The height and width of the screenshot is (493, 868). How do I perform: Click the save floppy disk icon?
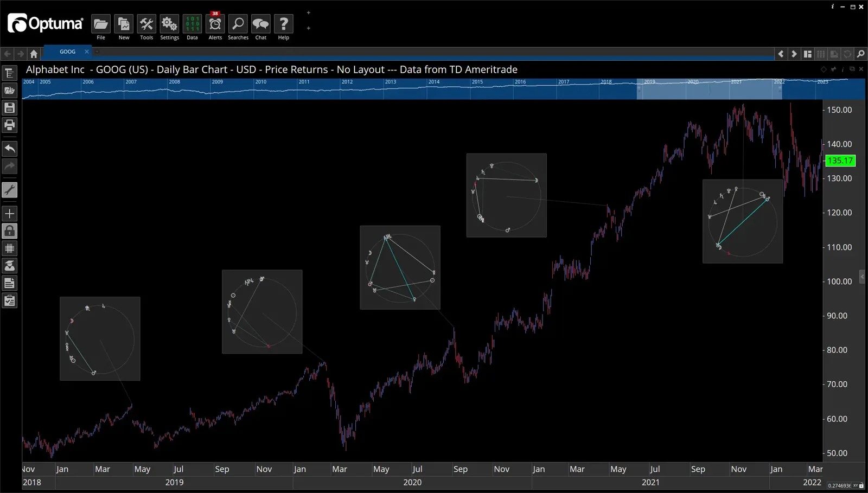[x=9, y=108]
